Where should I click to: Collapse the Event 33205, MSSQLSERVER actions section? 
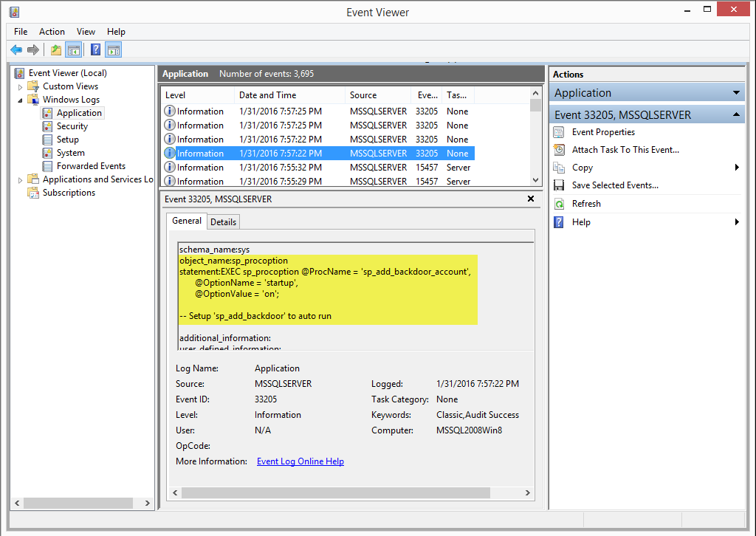click(x=736, y=114)
